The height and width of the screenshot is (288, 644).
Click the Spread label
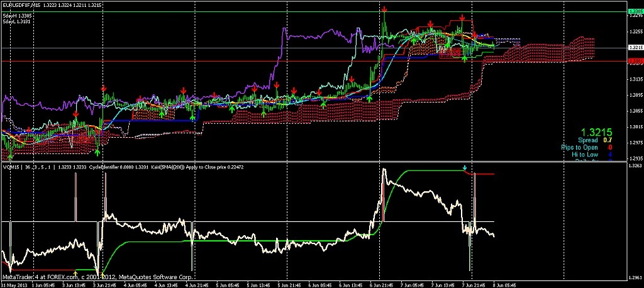coord(588,140)
